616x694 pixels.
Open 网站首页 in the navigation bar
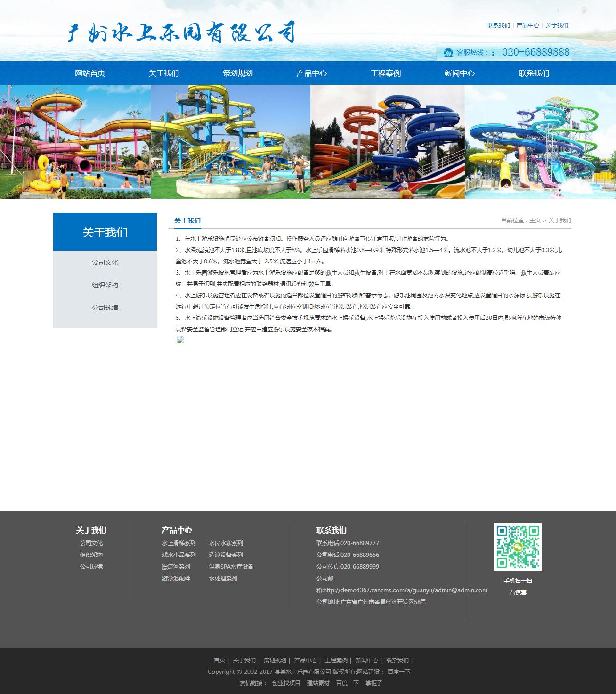[90, 73]
